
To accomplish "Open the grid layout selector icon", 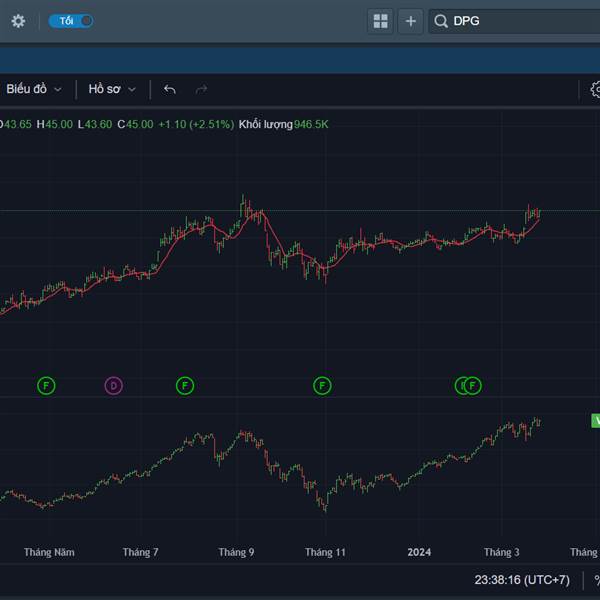I will click(380, 21).
